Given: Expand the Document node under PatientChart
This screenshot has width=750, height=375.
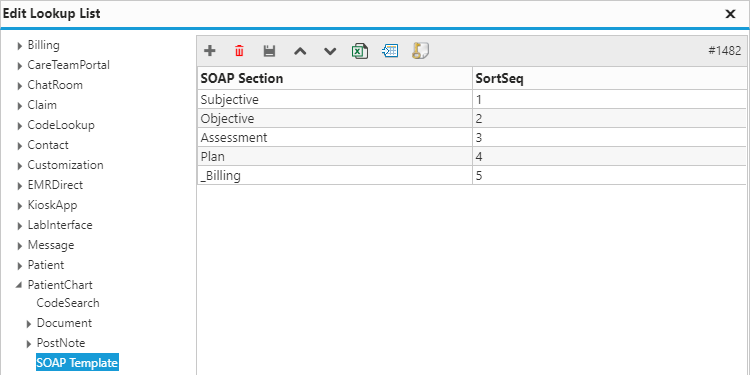Looking at the screenshot, I should tap(29, 324).
